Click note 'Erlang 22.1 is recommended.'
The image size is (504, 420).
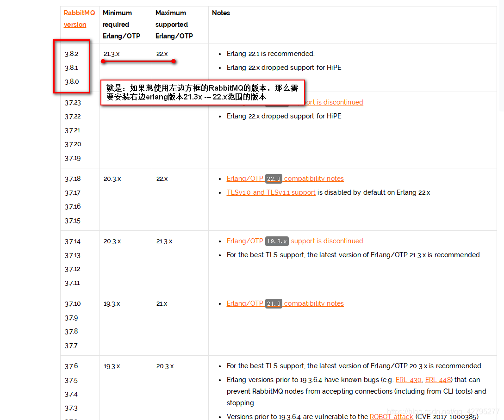click(x=271, y=54)
